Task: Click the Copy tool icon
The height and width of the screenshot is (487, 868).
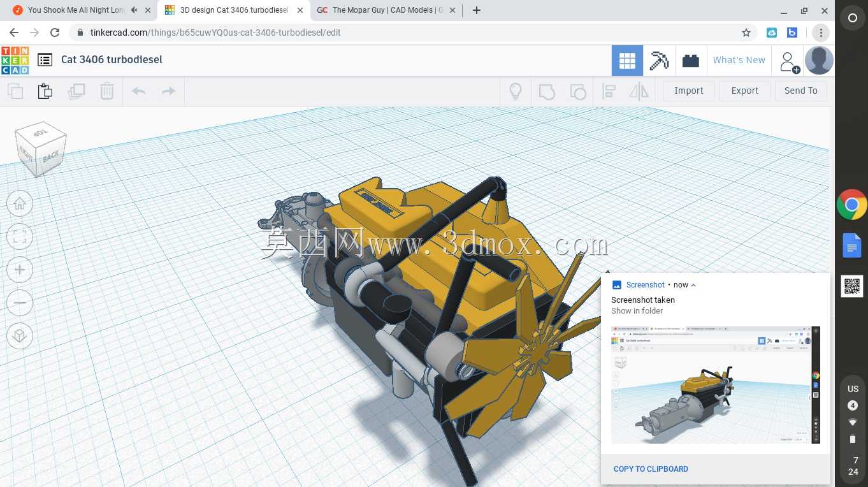Action: click(x=15, y=91)
